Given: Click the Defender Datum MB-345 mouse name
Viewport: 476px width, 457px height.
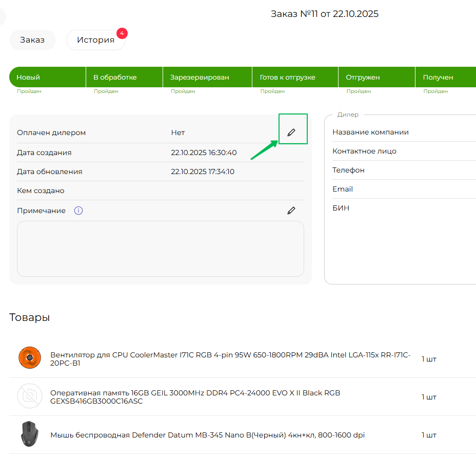Looking at the screenshot, I should (207, 435).
